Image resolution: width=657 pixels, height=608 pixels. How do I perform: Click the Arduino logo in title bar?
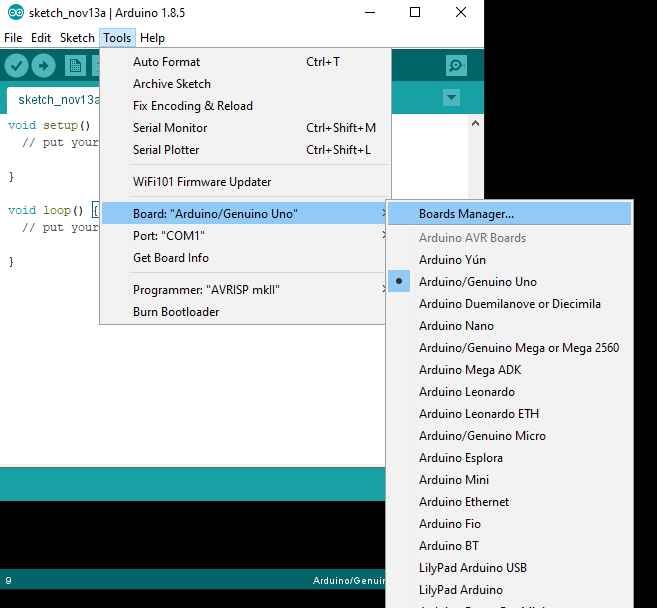16,13
